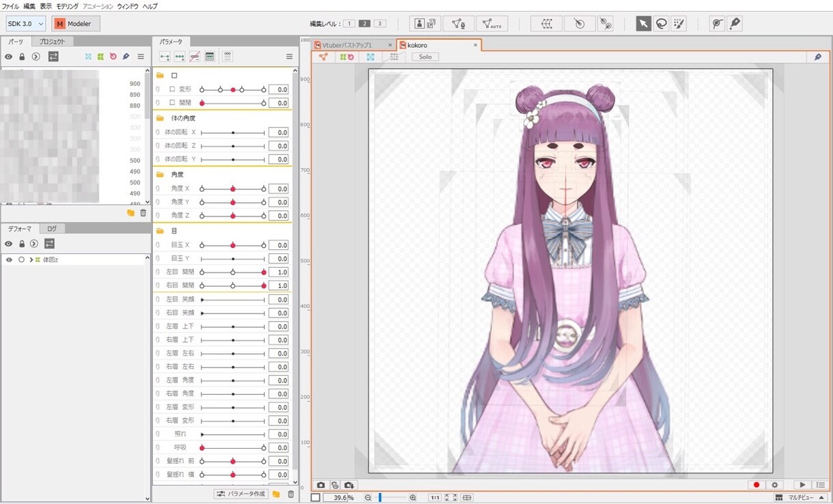The image size is (833, 504).
Task: Click the red record button below canvas
Action: (x=756, y=485)
